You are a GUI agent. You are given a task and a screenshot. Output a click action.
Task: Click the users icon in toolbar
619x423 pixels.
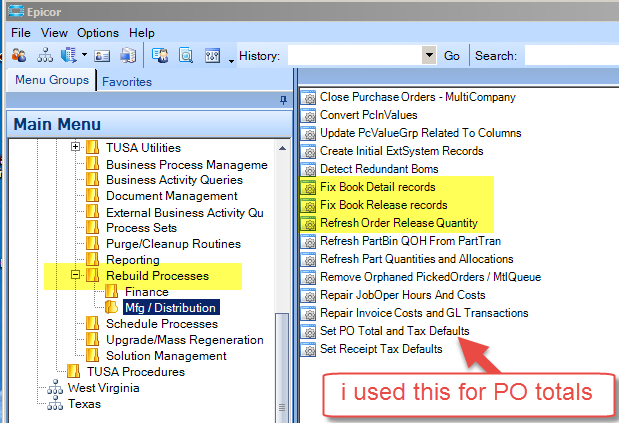click(19, 56)
